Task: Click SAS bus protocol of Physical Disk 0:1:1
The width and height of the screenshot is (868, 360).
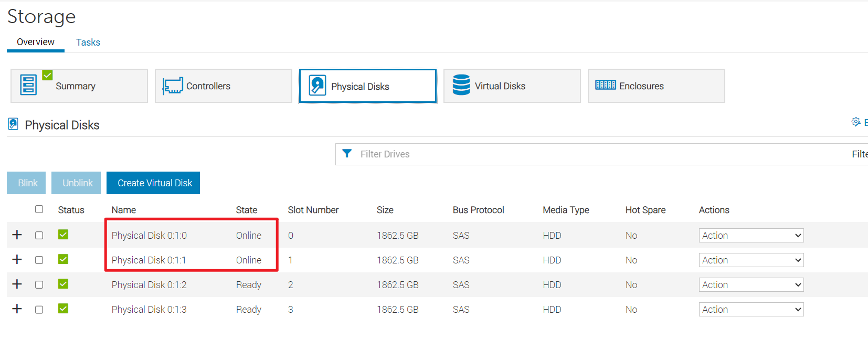Action: click(x=461, y=260)
